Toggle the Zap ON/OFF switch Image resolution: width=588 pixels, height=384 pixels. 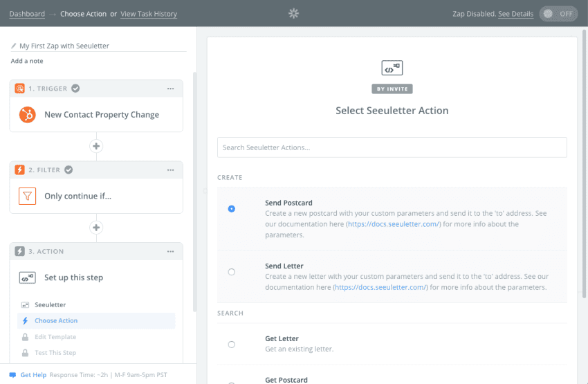pos(558,14)
